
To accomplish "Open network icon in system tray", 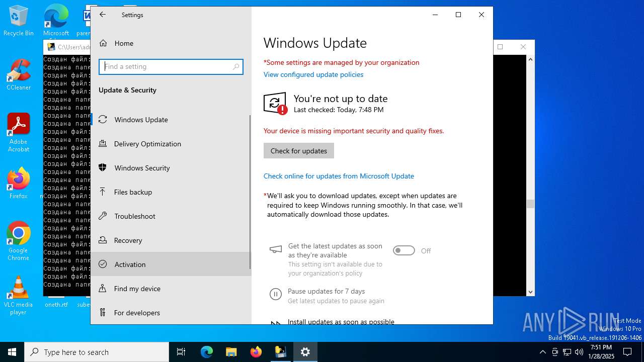I will click(567, 352).
